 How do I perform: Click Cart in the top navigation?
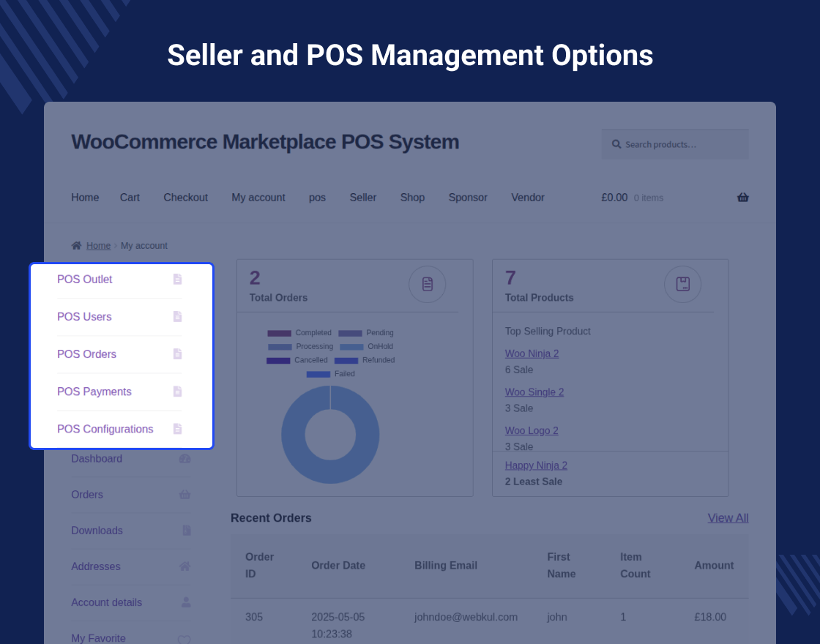[x=130, y=198]
